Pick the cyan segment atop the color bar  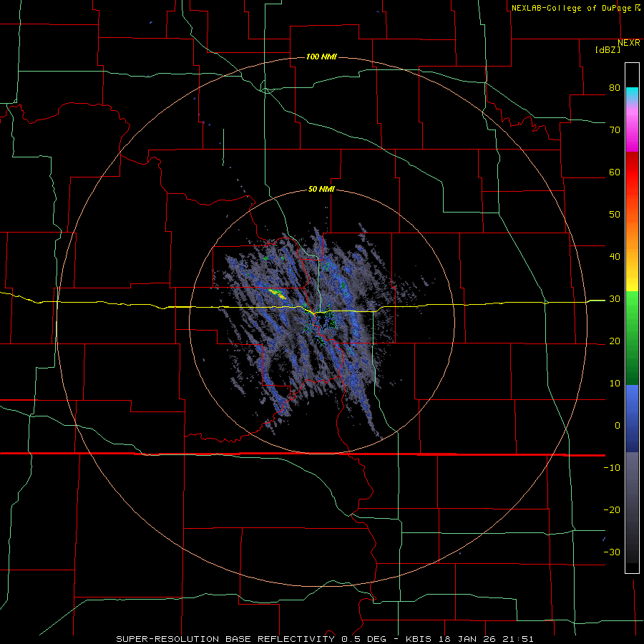632,94
